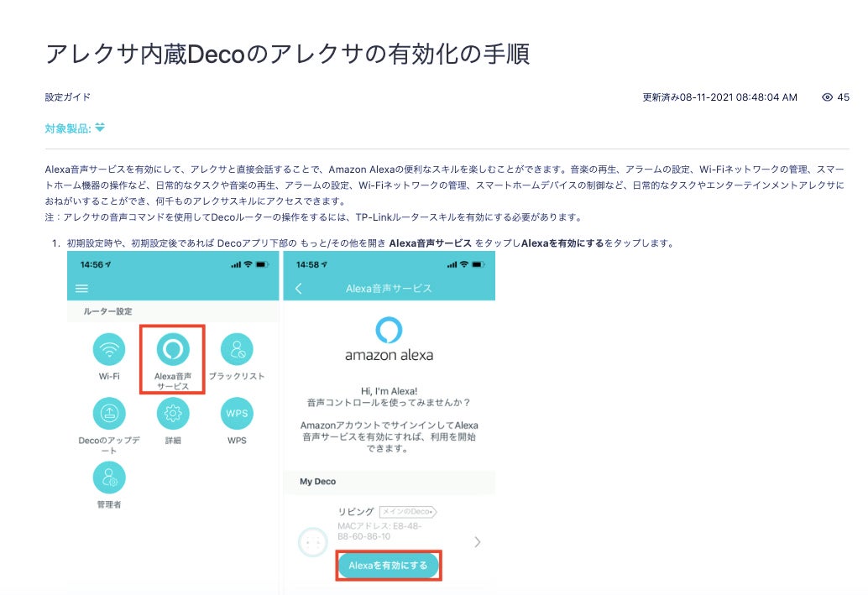The height and width of the screenshot is (595, 868).
Task: Tap the WPS circle icon
Action: [x=236, y=413]
